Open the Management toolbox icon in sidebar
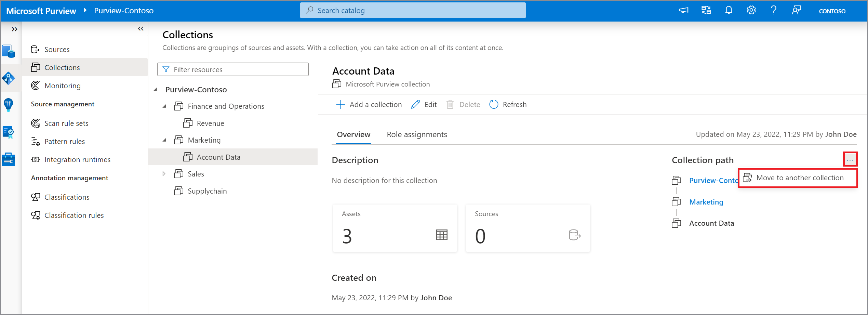The width and height of the screenshot is (868, 315). coord(9,159)
